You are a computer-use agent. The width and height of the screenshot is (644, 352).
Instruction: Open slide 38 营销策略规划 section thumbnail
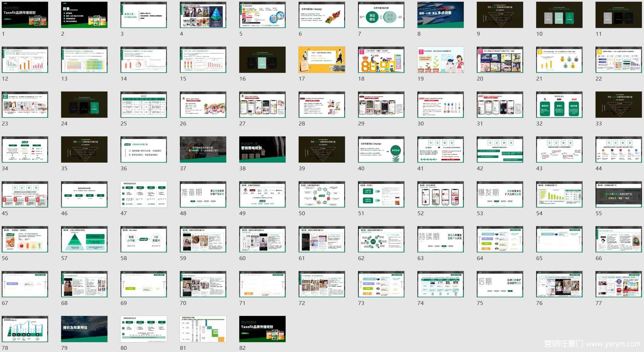click(x=262, y=149)
